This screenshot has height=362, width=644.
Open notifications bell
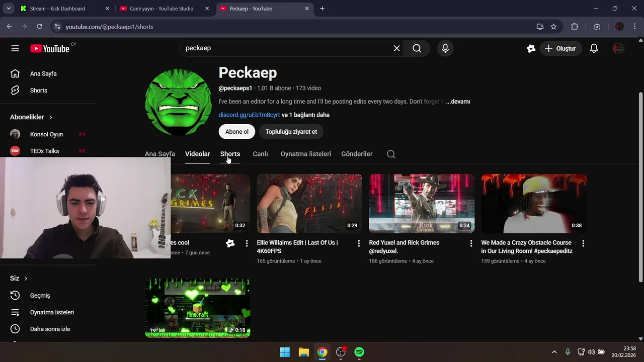(594, 48)
